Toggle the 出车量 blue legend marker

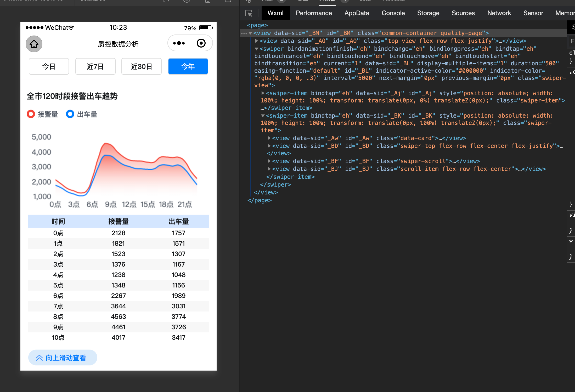coord(70,114)
